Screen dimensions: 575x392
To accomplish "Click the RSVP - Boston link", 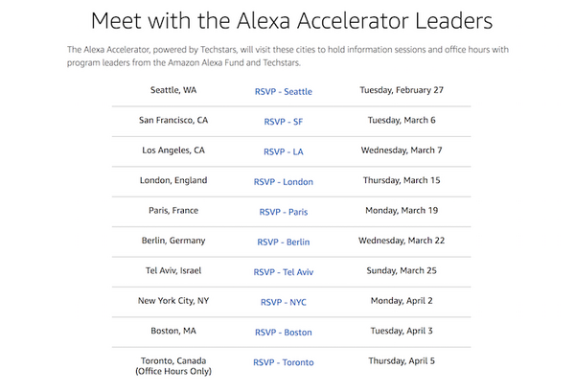I will pos(283,333).
